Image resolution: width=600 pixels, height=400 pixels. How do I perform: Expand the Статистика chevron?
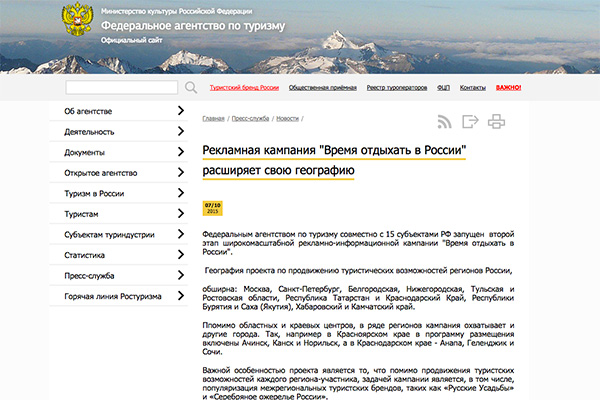pos(181,255)
